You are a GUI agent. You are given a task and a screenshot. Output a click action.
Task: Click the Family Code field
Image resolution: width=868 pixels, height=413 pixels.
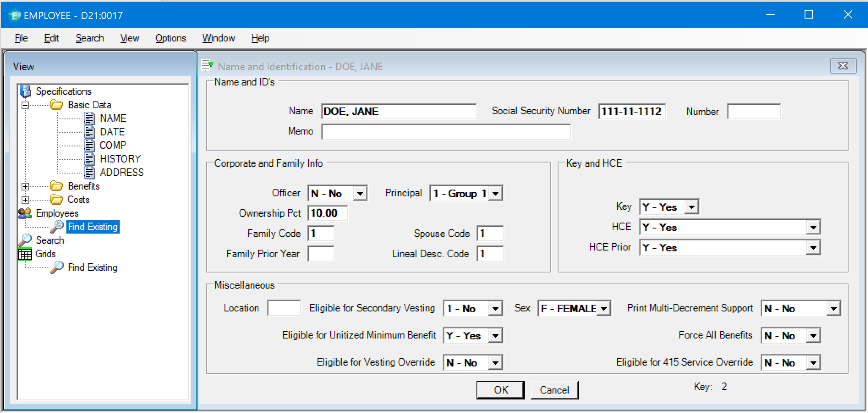tap(321, 233)
